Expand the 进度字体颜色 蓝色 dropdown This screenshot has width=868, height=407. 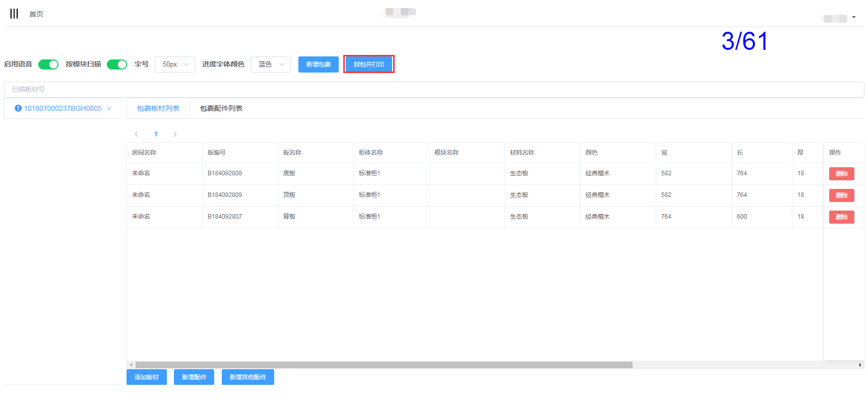271,64
